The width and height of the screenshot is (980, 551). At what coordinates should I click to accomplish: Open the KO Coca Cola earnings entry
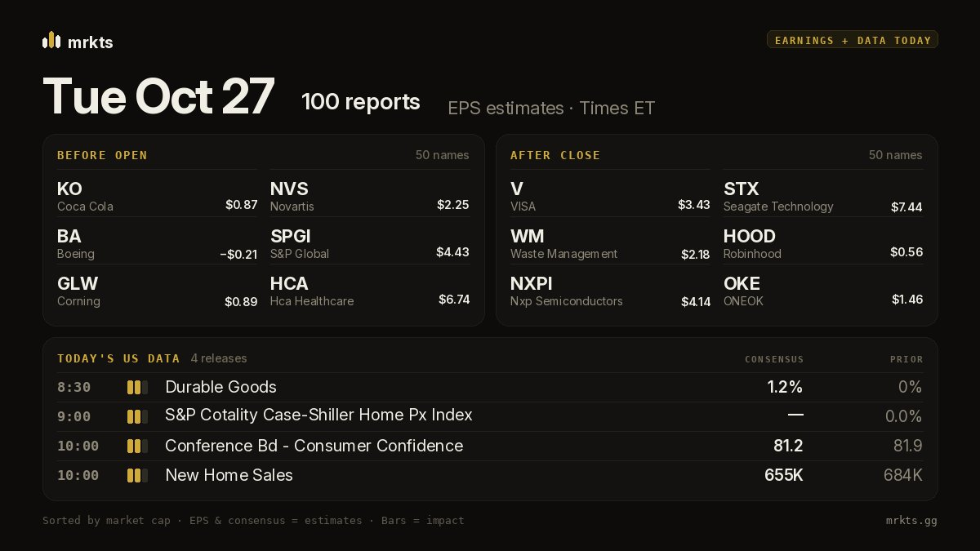coord(158,197)
